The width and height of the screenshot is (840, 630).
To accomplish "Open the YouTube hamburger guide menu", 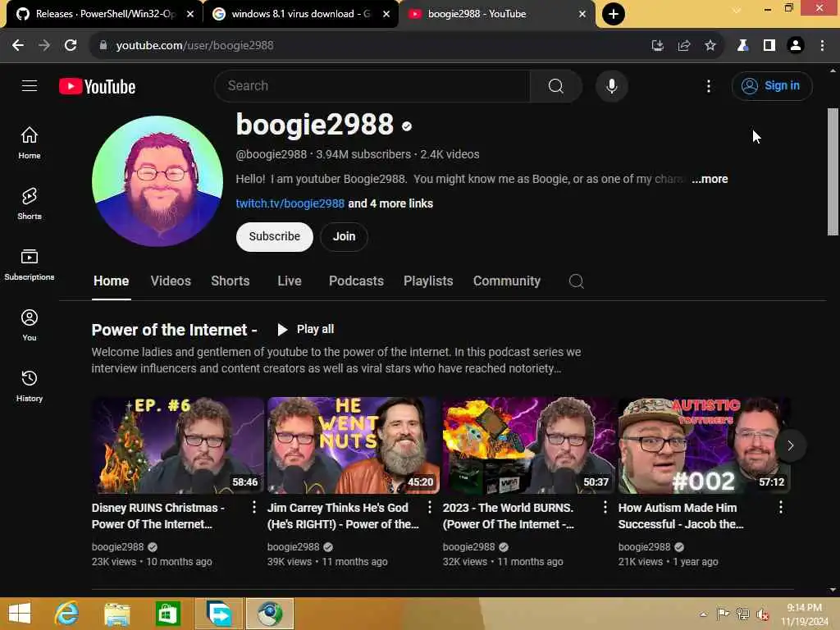I will (x=30, y=85).
